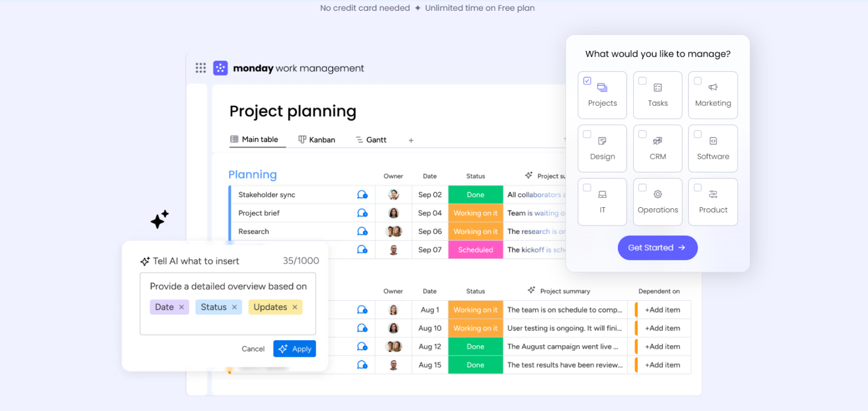Screen dimensions: 868x411
Task: Click Apply in the AI dialog
Action: point(295,349)
